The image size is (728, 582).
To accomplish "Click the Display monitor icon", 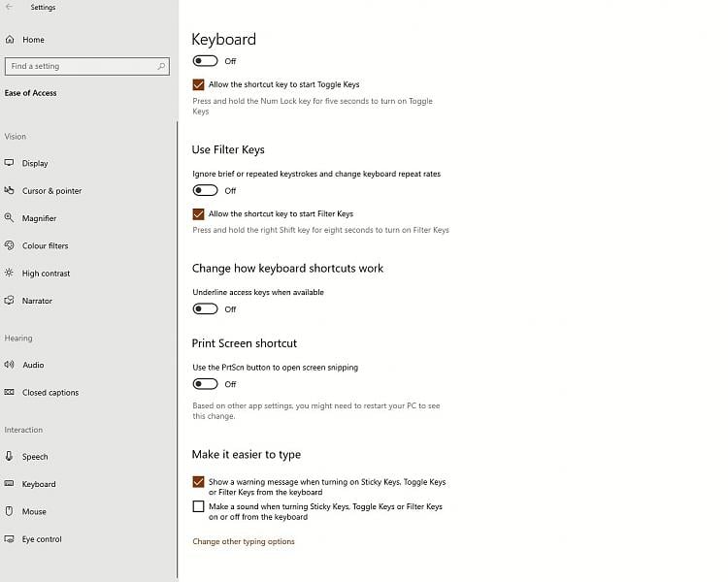I will (x=10, y=163).
